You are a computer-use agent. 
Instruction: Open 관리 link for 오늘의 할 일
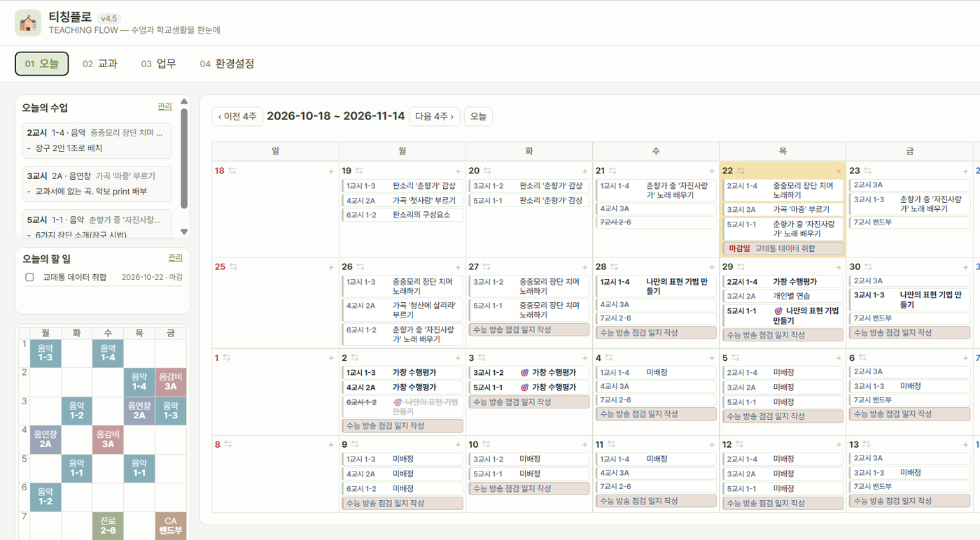coord(175,257)
